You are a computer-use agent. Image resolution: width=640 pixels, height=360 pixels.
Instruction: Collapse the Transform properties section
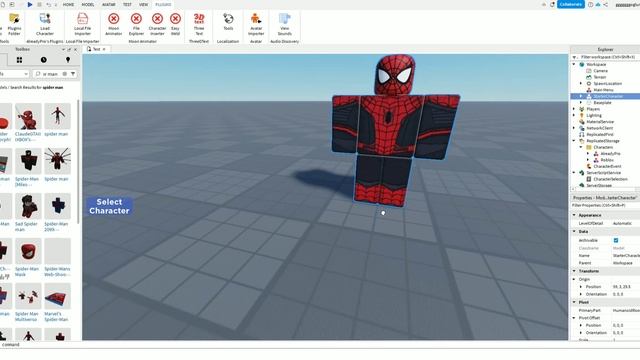pyautogui.click(x=574, y=271)
